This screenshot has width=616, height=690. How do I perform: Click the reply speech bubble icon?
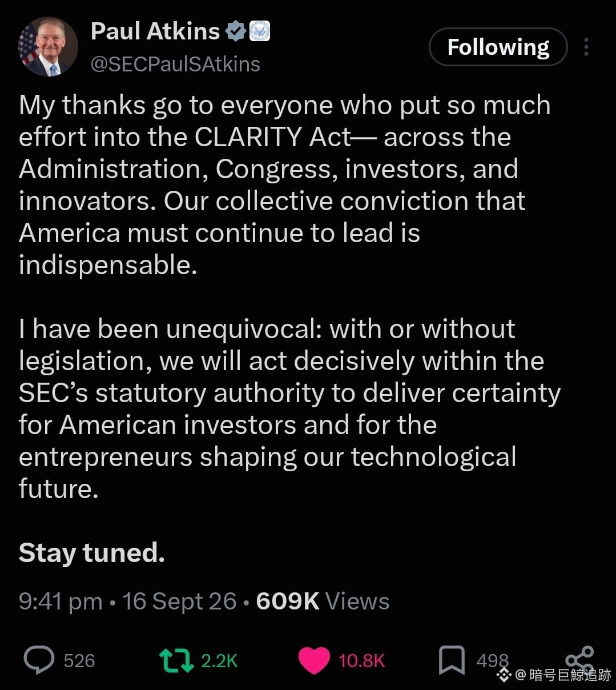[x=39, y=660]
